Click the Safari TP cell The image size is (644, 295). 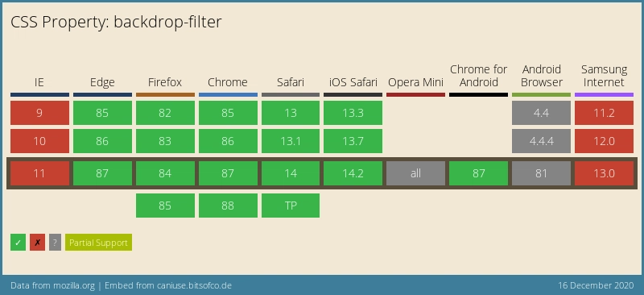click(x=291, y=206)
